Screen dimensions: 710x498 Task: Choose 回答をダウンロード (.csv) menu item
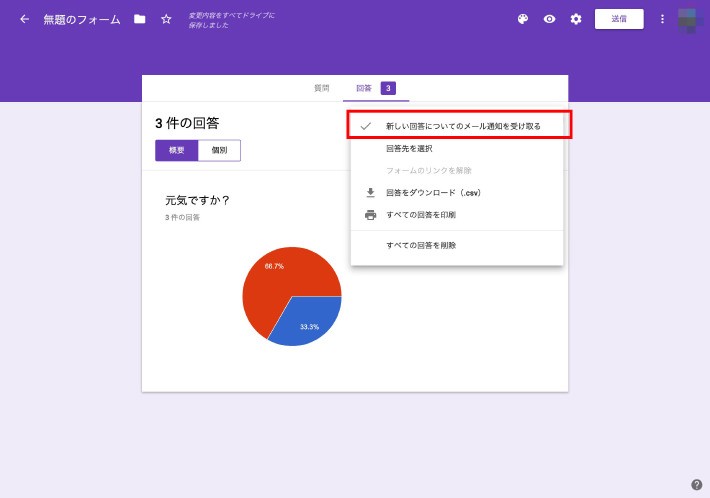[x=457, y=193]
